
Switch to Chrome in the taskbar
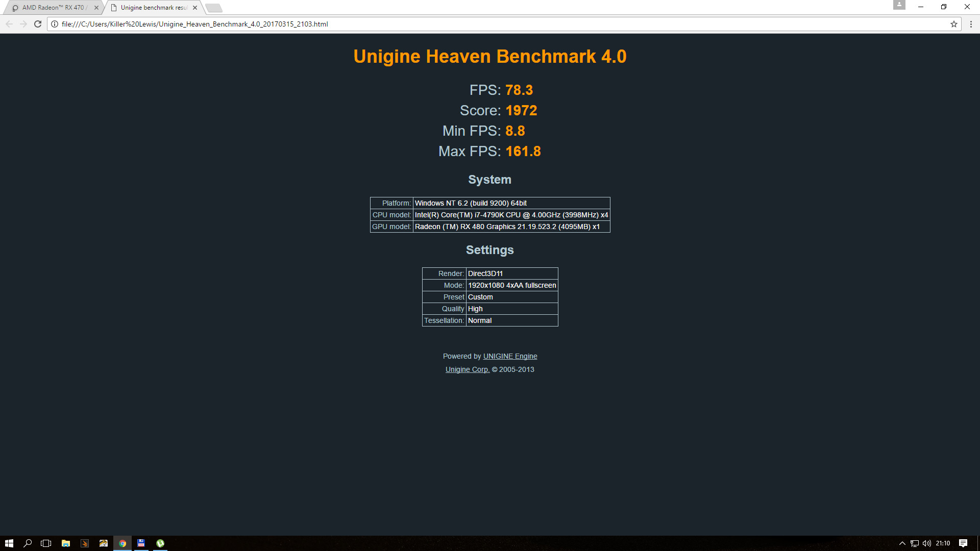point(122,543)
